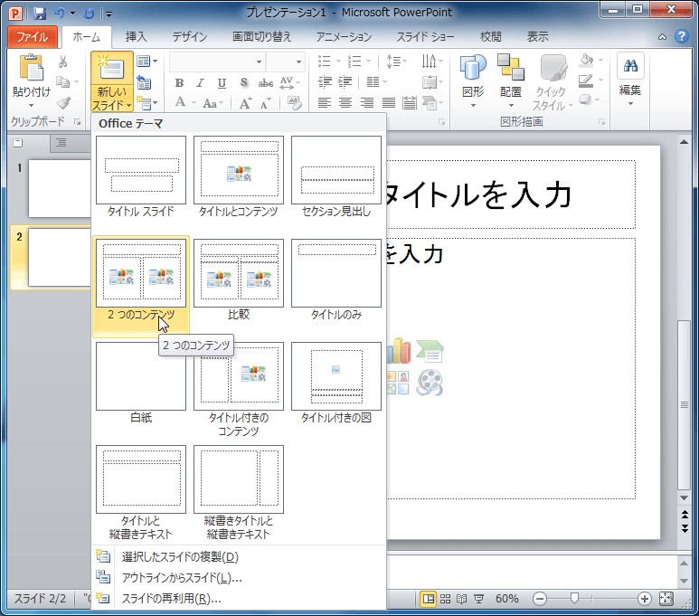Open the Animations (アニメーション) tab
The width and height of the screenshot is (699, 616).
coord(344,36)
